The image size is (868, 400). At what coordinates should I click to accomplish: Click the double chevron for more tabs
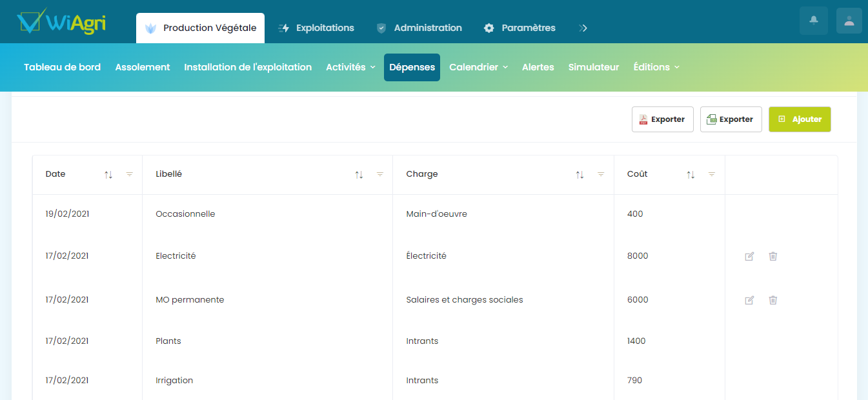point(583,28)
